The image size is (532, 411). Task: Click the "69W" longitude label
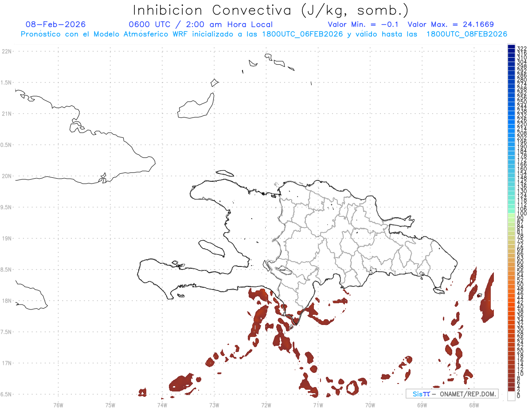422,405
